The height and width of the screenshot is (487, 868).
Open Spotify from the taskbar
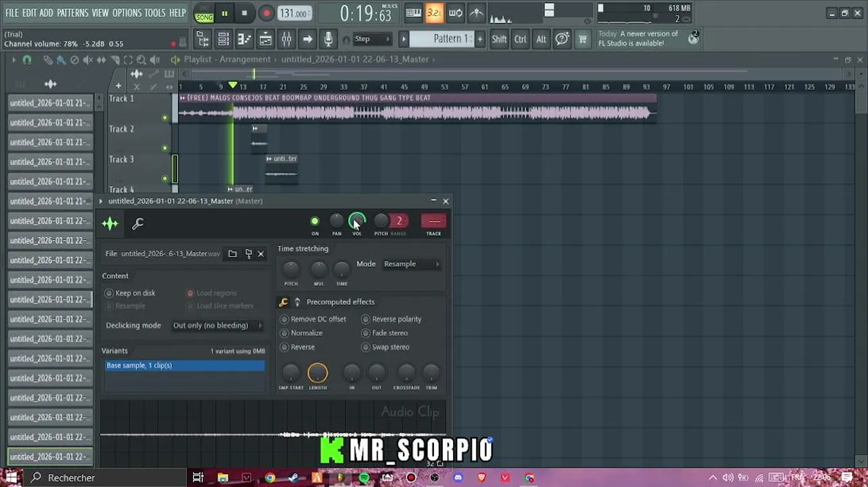tap(364, 478)
